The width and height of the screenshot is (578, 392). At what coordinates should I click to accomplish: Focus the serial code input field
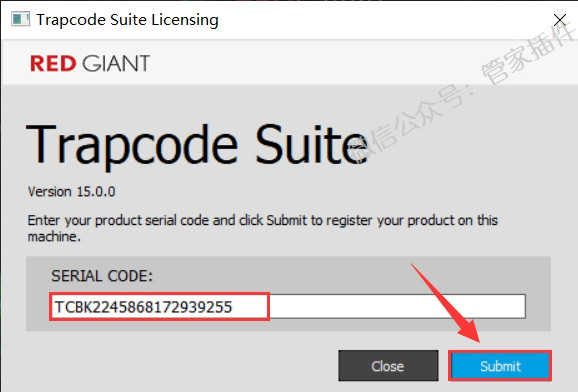coord(288,306)
